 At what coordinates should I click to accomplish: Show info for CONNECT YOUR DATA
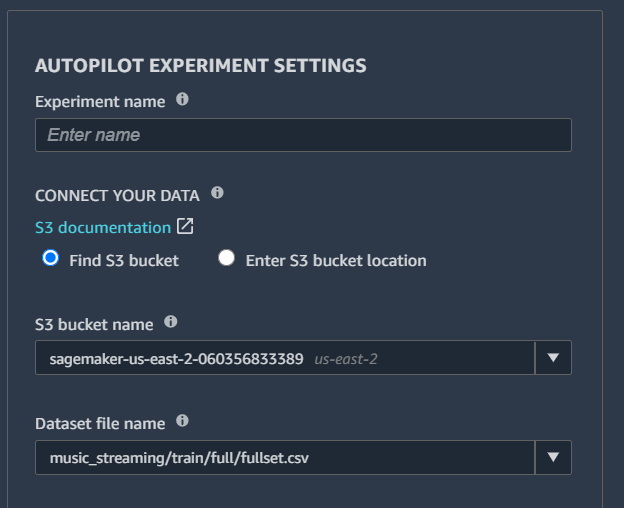click(x=217, y=193)
